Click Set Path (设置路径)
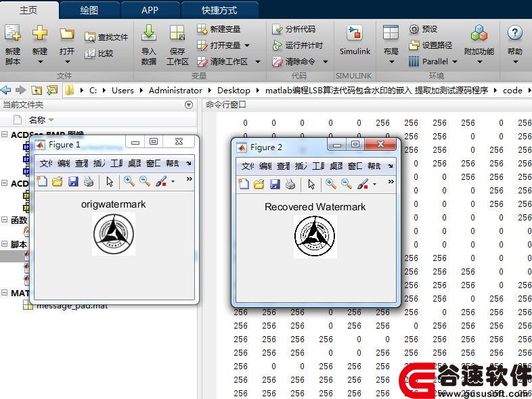532x399 pixels. coord(430,45)
